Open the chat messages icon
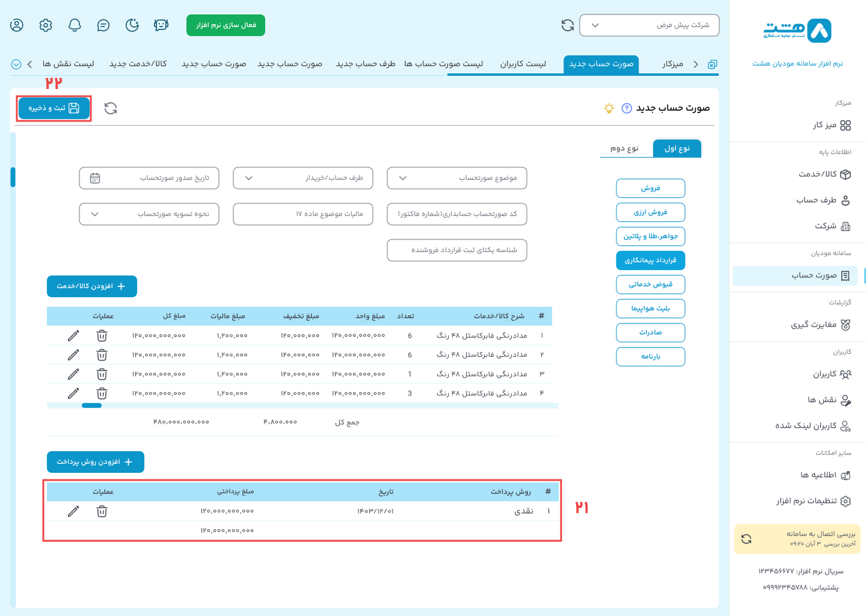 pyautogui.click(x=103, y=25)
